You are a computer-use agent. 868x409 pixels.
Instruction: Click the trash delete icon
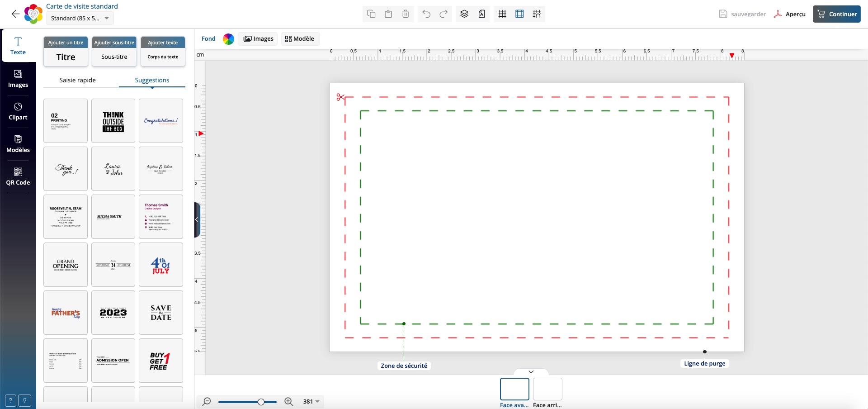click(x=406, y=14)
